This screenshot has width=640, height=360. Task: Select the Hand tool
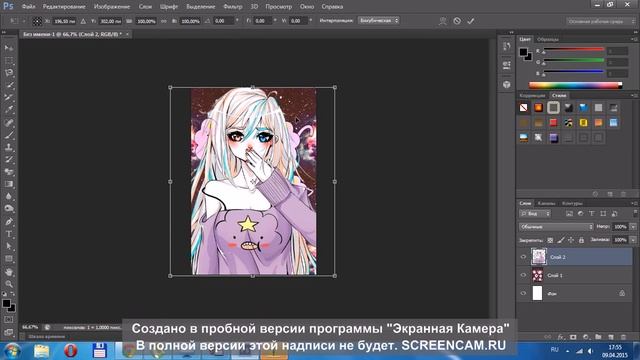pos(9,272)
